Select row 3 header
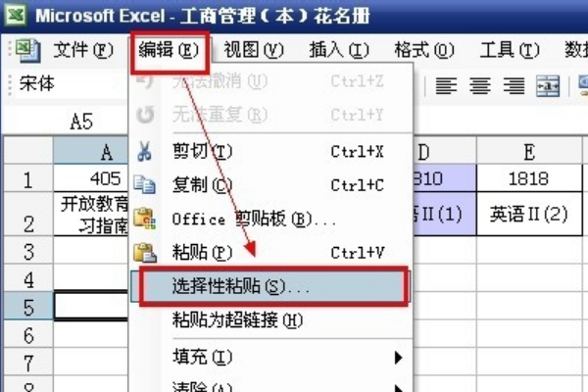 (28, 250)
